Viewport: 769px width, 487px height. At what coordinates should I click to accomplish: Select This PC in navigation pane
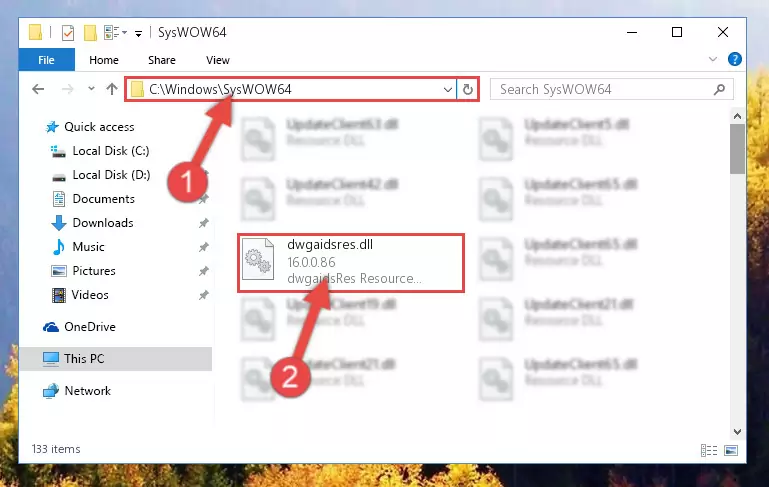tap(116, 359)
